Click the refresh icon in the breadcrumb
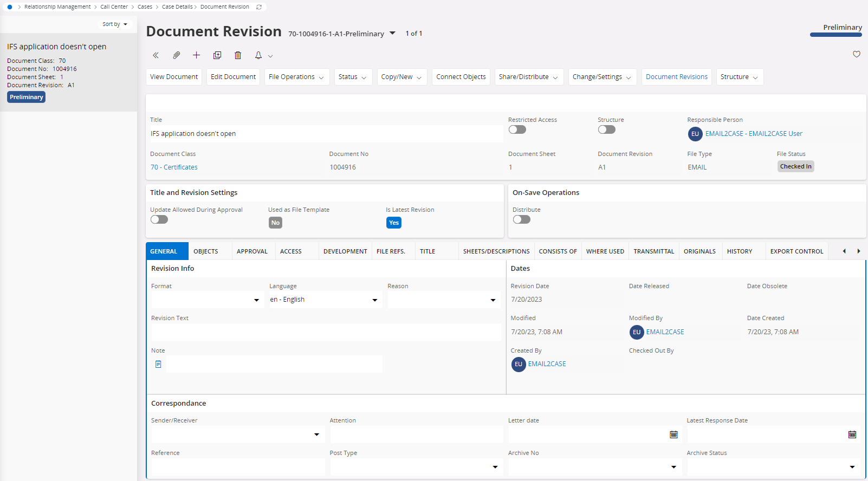 [259, 7]
